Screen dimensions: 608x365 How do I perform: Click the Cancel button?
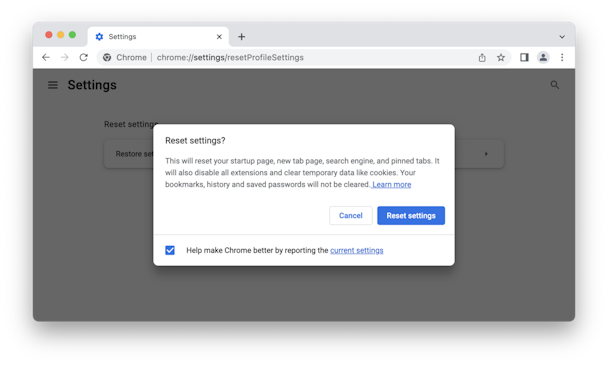click(x=351, y=216)
